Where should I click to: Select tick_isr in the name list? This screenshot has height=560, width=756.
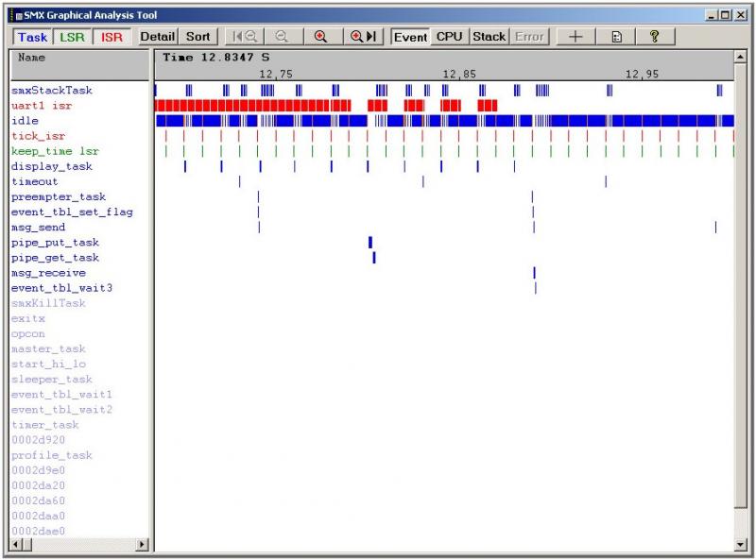(x=38, y=136)
